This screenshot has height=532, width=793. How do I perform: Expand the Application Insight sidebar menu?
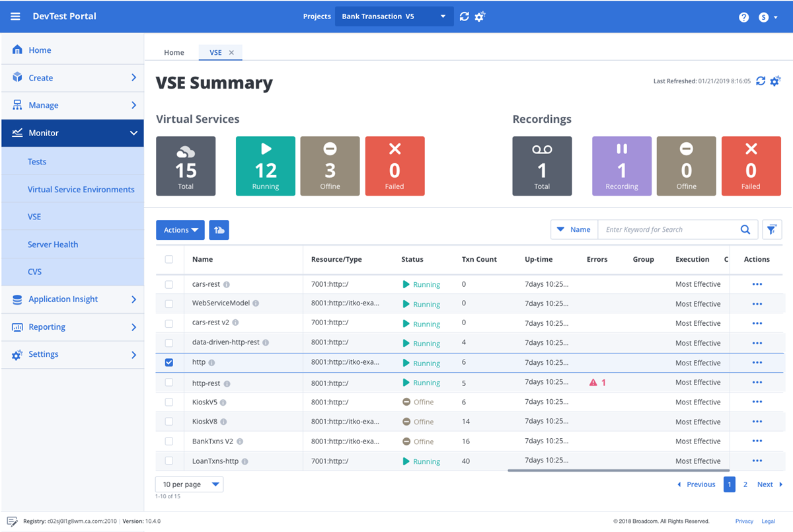pyautogui.click(x=73, y=299)
